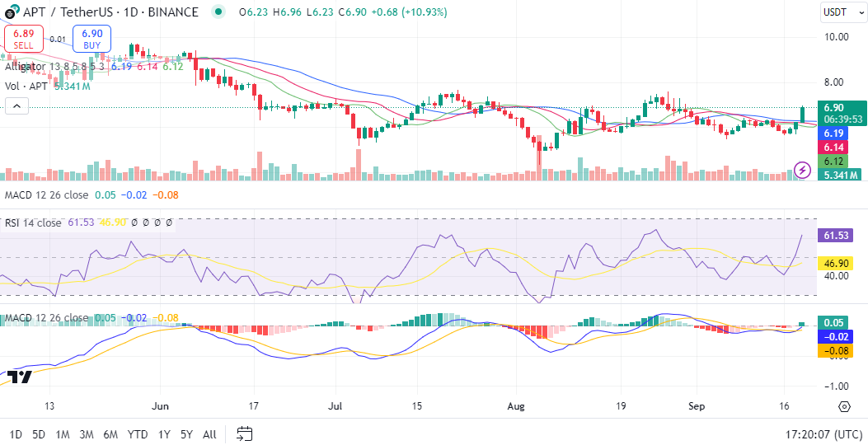
Task: Click the APT coin logo icon
Action: pos(10,12)
